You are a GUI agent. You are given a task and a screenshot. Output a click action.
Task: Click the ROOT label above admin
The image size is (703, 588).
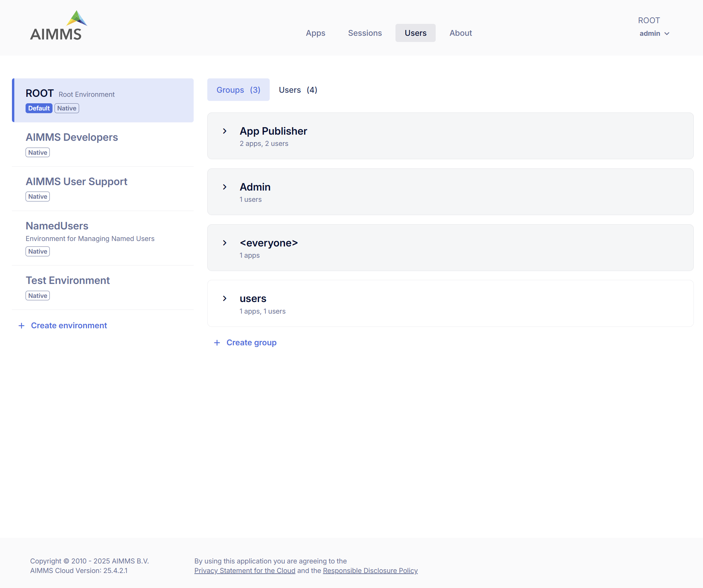649,20
